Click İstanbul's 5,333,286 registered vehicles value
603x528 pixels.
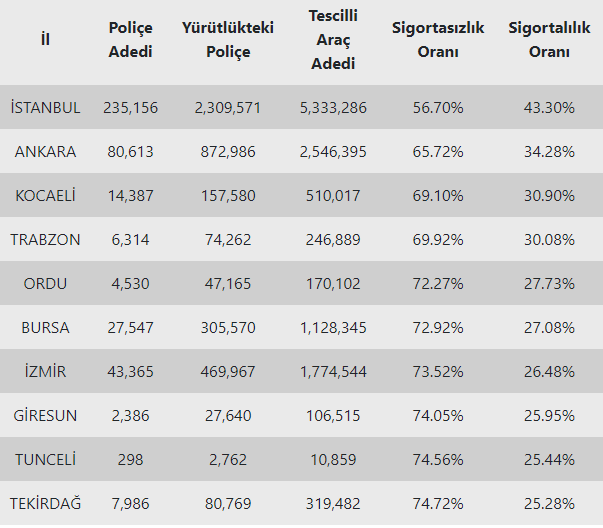pos(333,107)
